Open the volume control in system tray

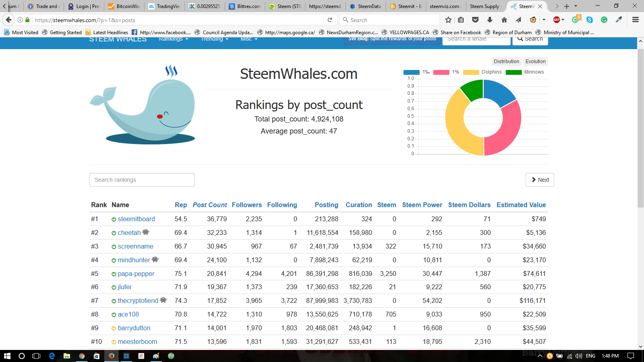click(x=579, y=356)
